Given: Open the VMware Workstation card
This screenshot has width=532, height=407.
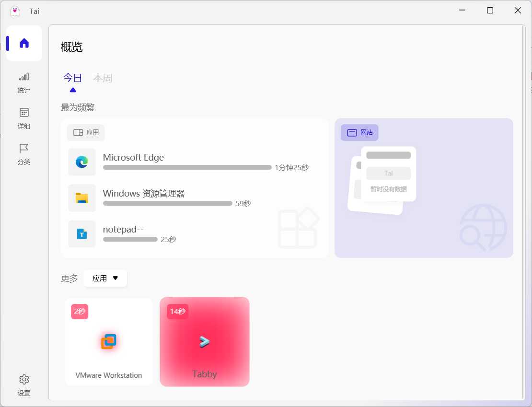Looking at the screenshot, I should point(109,341).
